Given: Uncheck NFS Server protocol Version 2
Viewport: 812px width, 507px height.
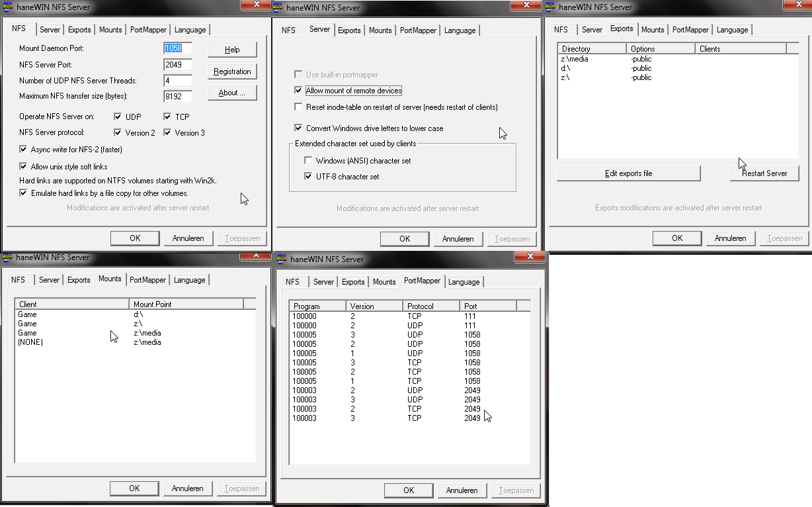Looking at the screenshot, I should (118, 132).
